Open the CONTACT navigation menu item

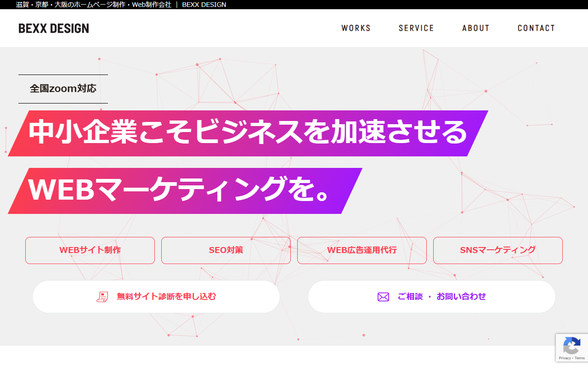click(x=536, y=28)
